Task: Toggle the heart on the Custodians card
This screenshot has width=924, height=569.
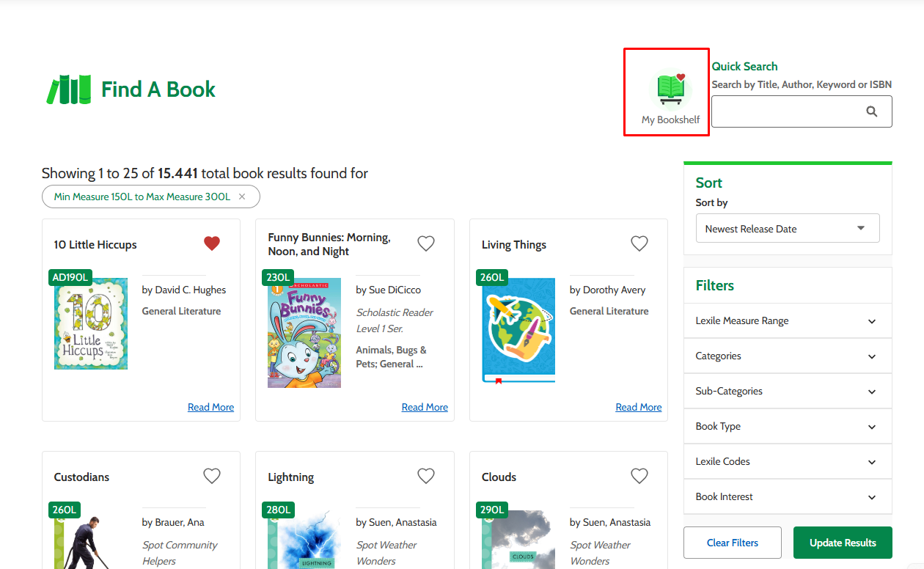Action: tap(212, 476)
